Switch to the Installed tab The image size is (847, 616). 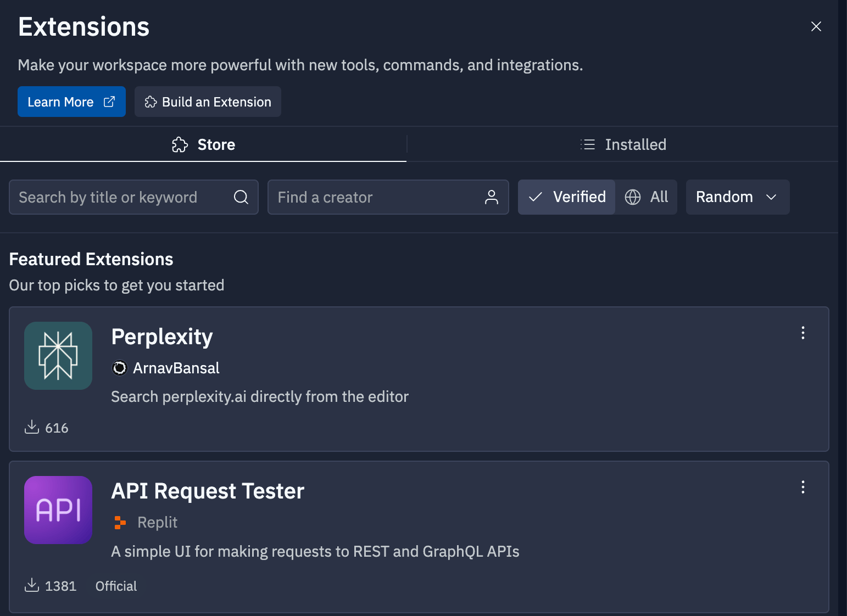623,144
